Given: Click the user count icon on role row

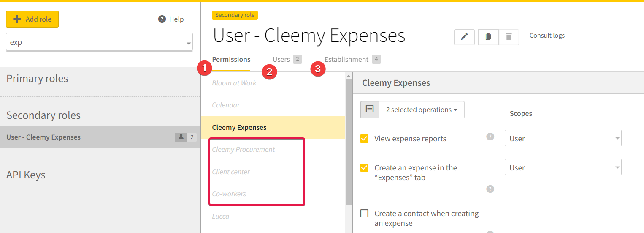Looking at the screenshot, I should [181, 137].
